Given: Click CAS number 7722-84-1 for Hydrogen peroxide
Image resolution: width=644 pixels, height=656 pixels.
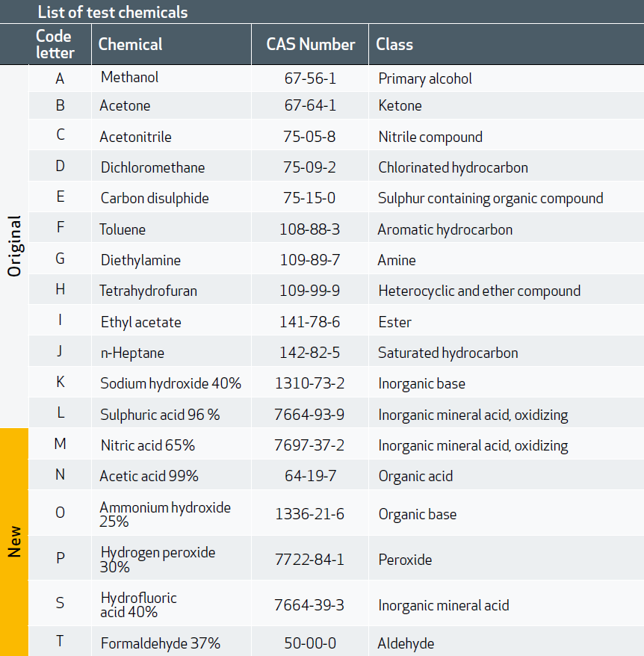Looking at the screenshot, I should 310,560.
